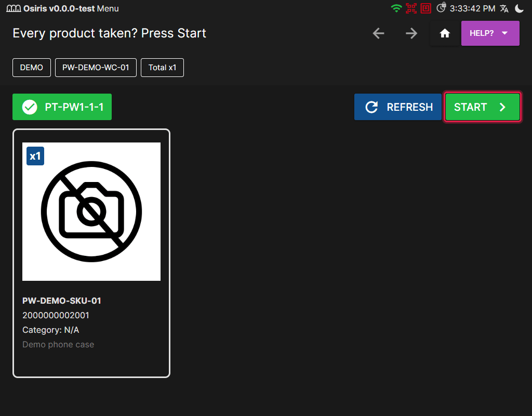
Task: Click the red square device status icon
Action: click(426, 8)
